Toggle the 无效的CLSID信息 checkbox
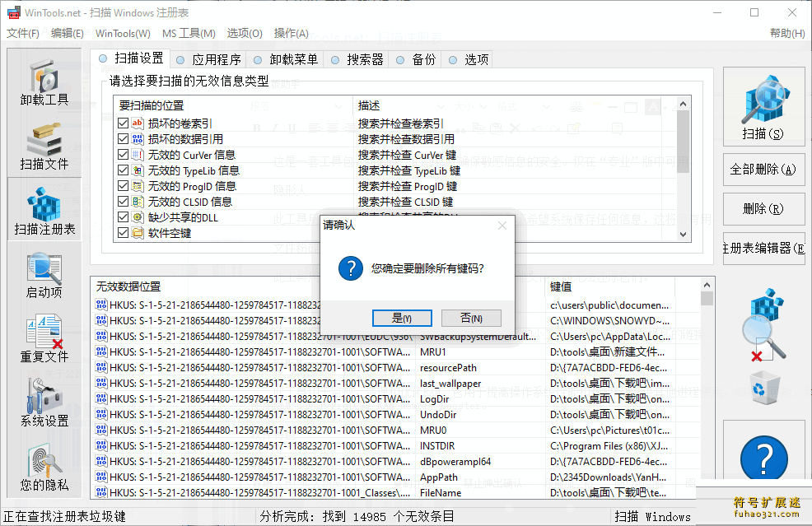Screen dimensions: 812x526 [122, 201]
